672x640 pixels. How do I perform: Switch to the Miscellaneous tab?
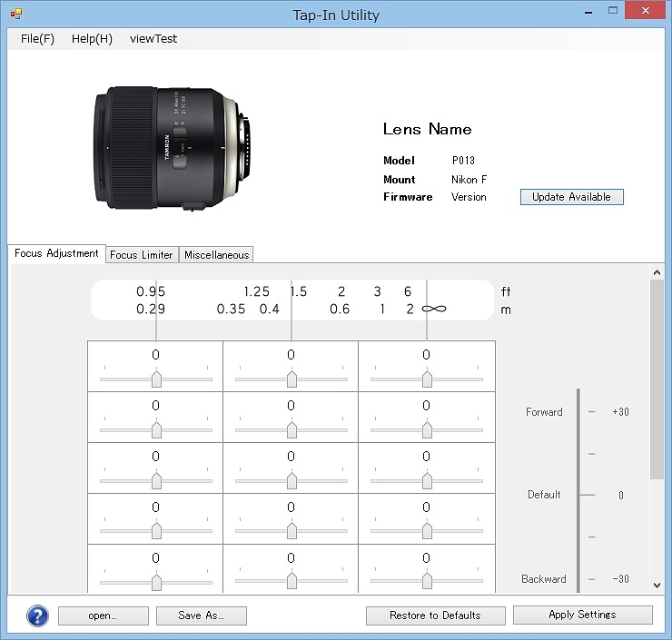tap(216, 255)
